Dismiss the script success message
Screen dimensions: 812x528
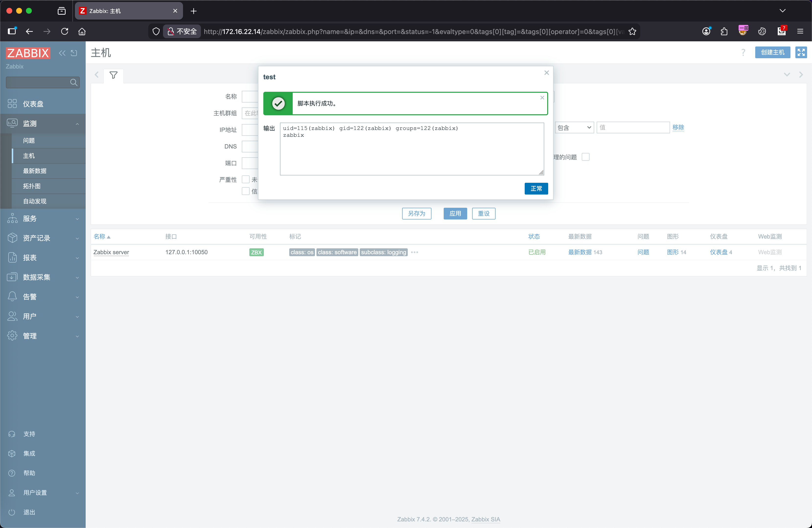542,98
